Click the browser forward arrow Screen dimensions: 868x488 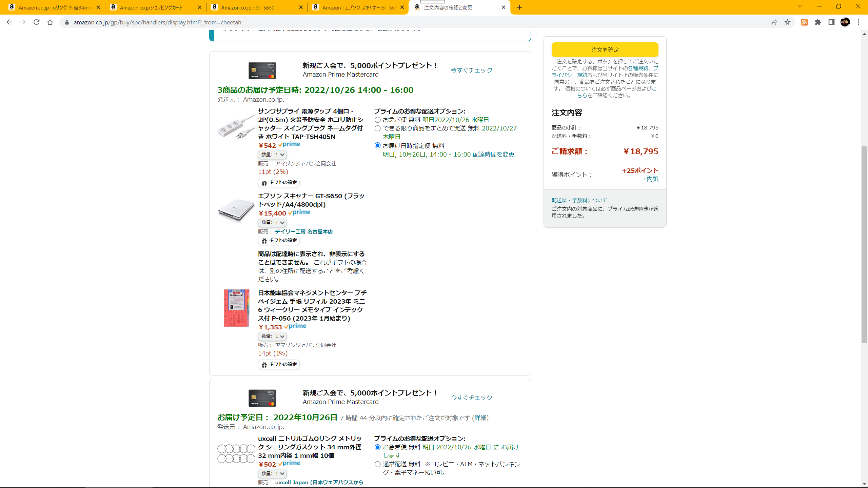click(23, 22)
